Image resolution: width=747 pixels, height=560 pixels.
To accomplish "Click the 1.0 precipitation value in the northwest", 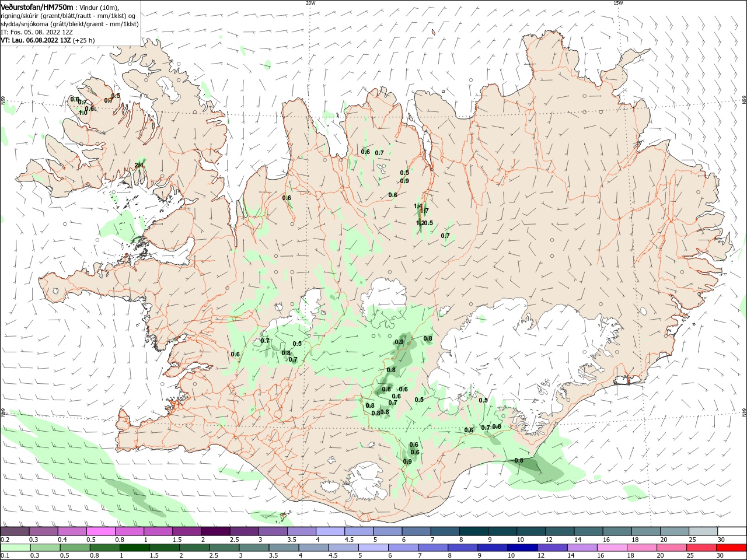I will (83, 112).
